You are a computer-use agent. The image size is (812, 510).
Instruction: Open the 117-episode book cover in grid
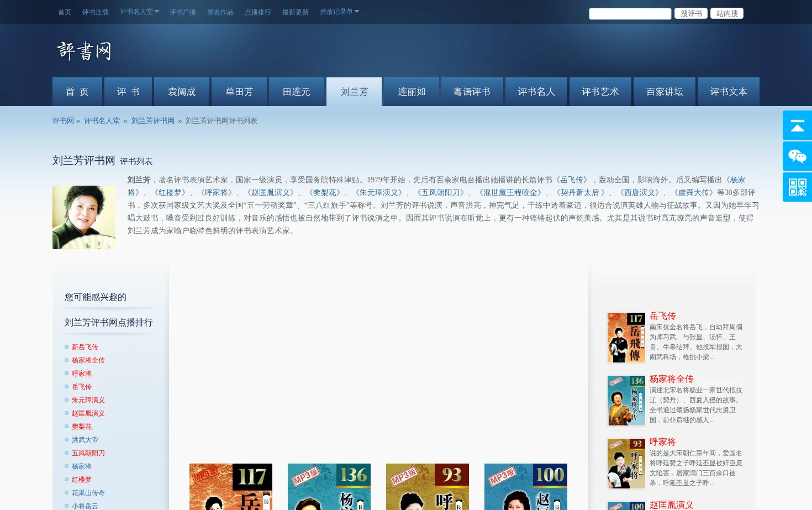[231, 487]
